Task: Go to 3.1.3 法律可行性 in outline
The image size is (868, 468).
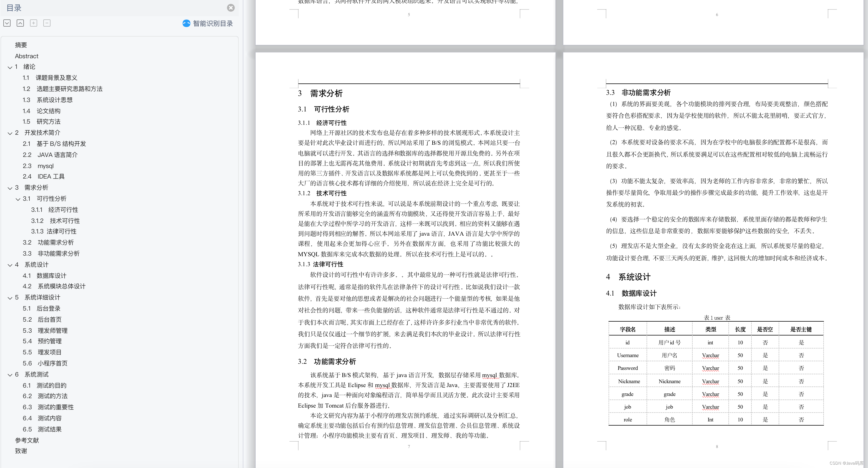Action: 54,231
